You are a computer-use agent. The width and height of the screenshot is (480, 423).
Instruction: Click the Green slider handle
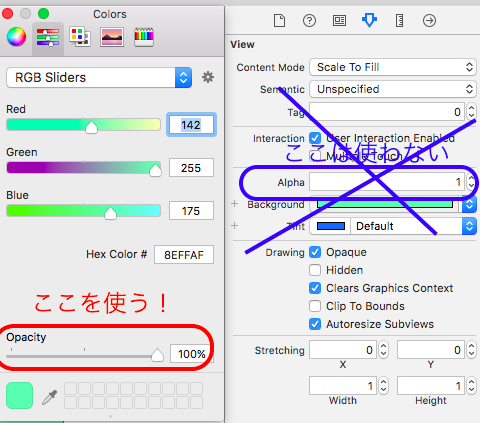[x=155, y=170]
